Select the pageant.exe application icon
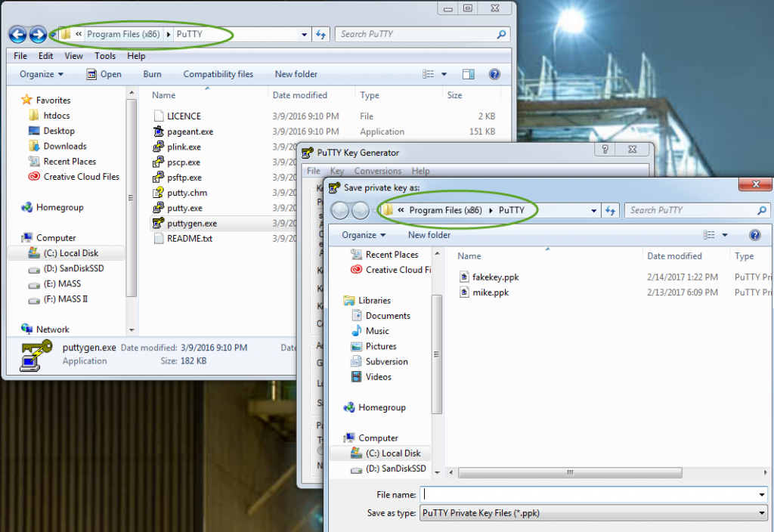 [188, 131]
